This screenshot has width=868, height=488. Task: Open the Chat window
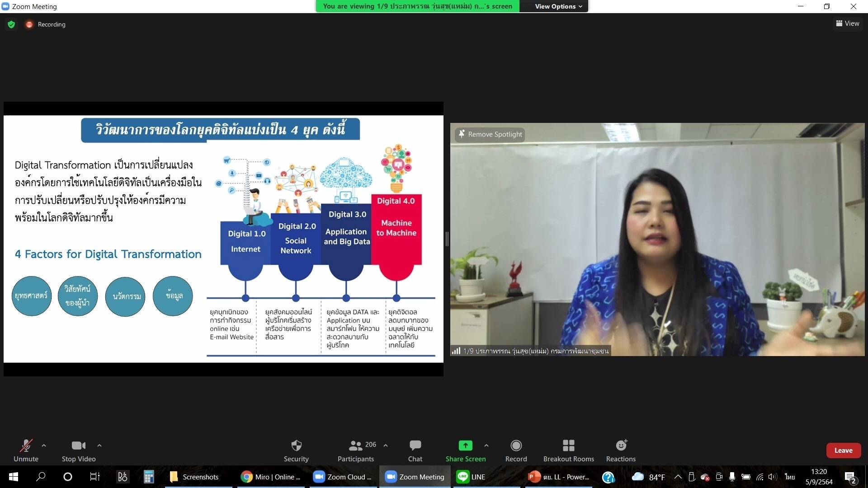[415, 450]
